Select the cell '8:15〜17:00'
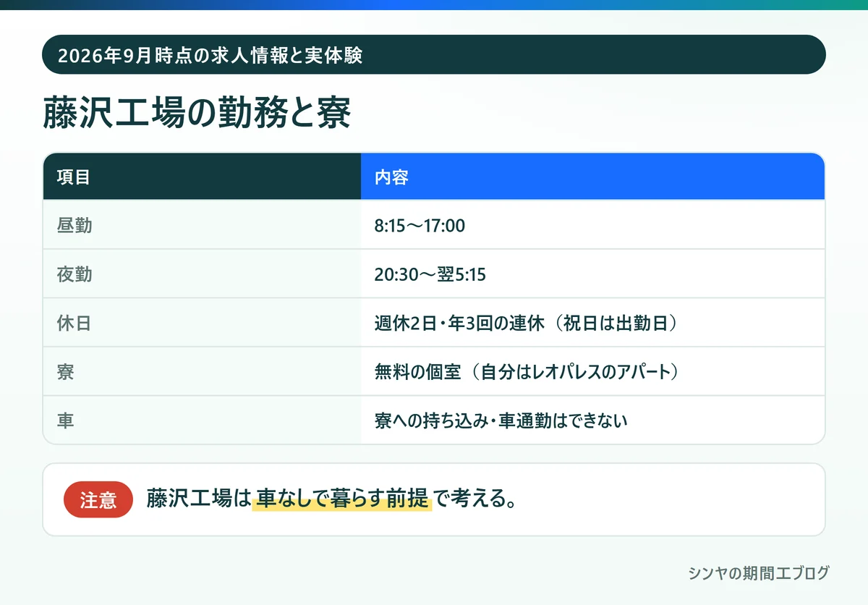The width and height of the screenshot is (868, 605). (x=592, y=225)
